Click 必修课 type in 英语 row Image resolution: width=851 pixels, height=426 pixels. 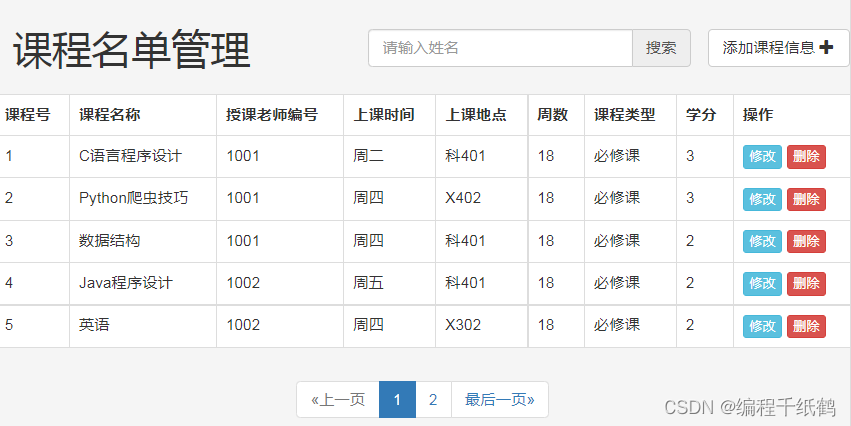[x=631, y=326]
